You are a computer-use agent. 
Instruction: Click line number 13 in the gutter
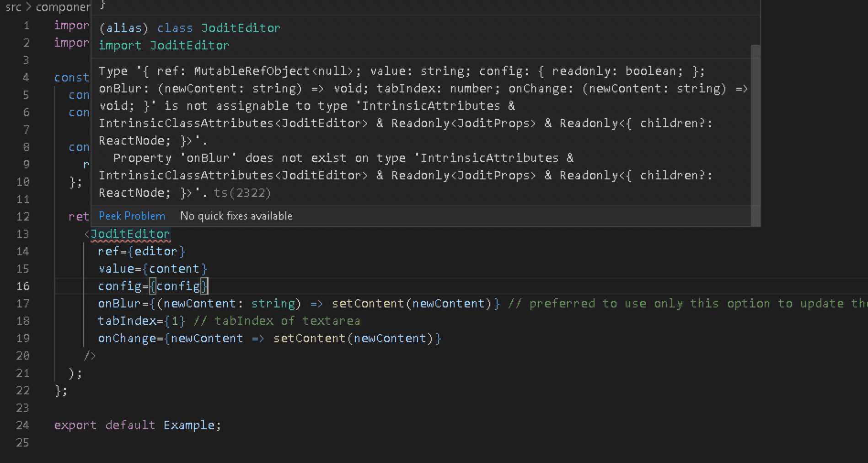click(x=23, y=234)
